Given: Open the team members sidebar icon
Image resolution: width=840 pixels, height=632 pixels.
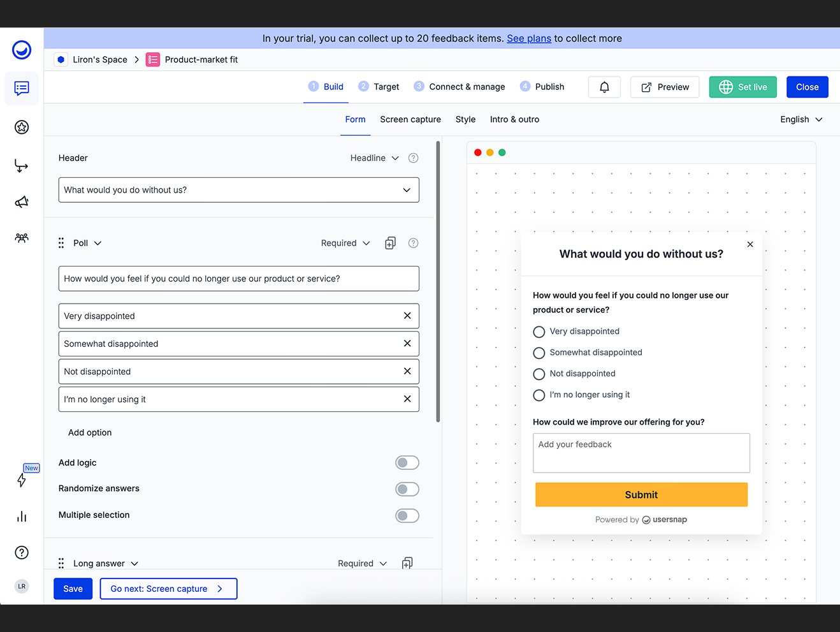Looking at the screenshot, I should tap(22, 238).
